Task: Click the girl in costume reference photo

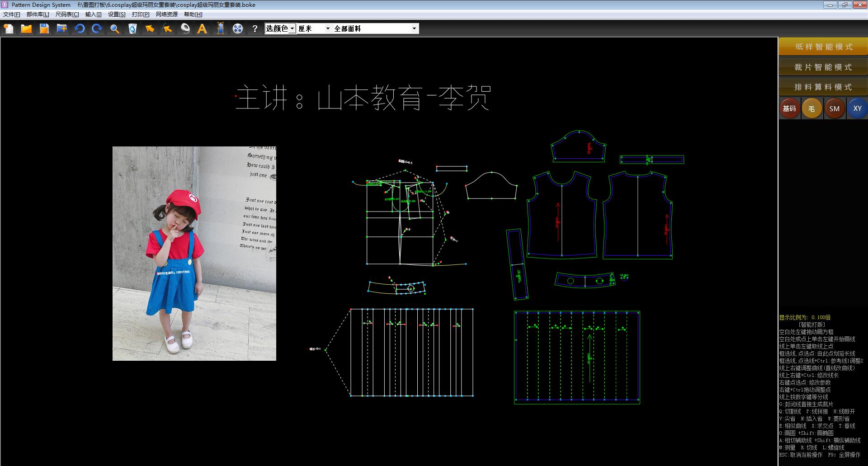Action: [194, 253]
